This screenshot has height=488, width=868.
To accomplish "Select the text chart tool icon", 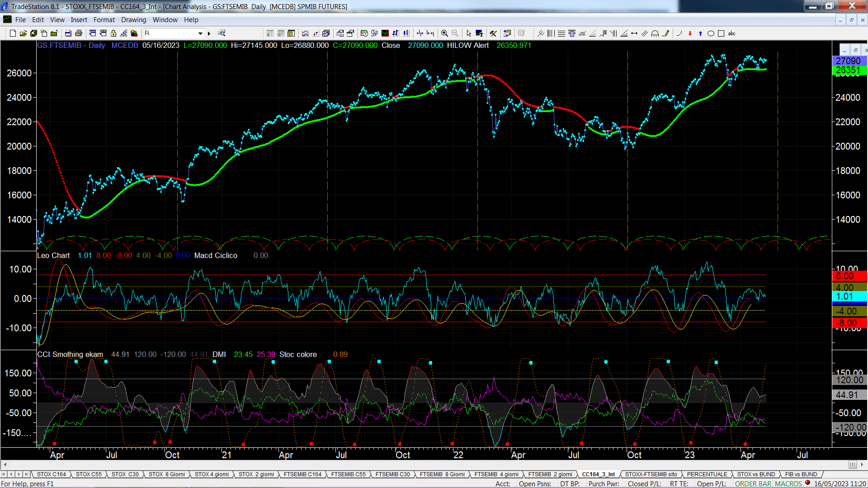I will [479, 33].
